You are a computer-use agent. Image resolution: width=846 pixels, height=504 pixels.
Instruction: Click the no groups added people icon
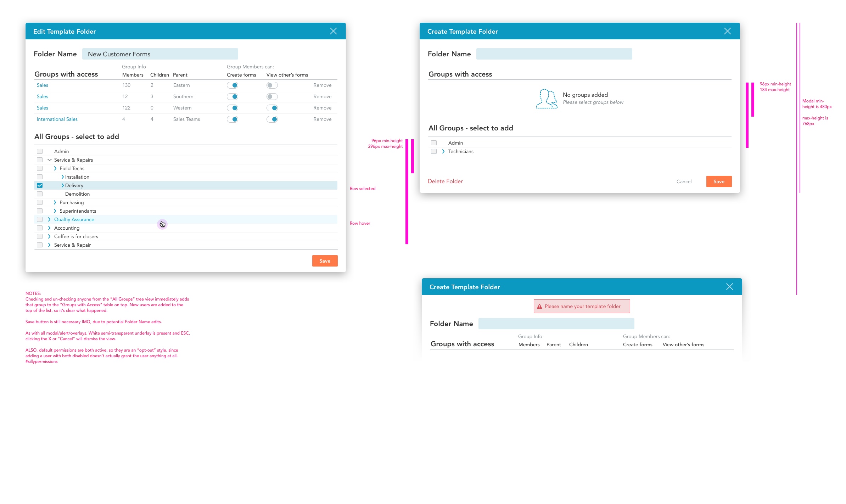click(x=547, y=99)
